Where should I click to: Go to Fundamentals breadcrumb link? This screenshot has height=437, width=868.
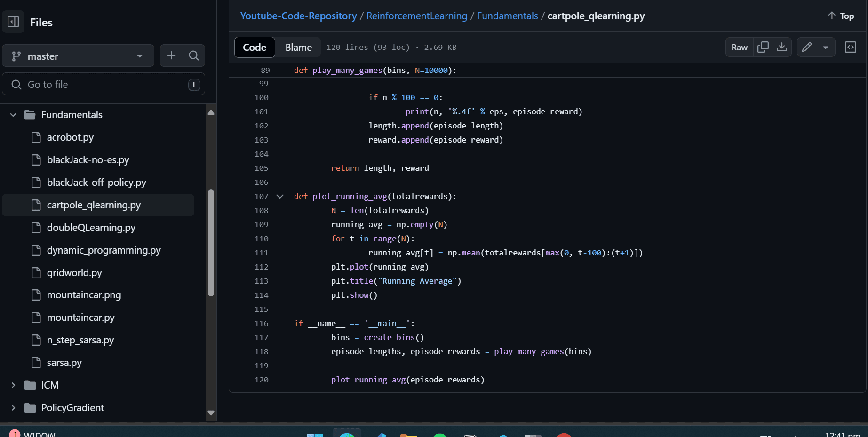point(507,16)
